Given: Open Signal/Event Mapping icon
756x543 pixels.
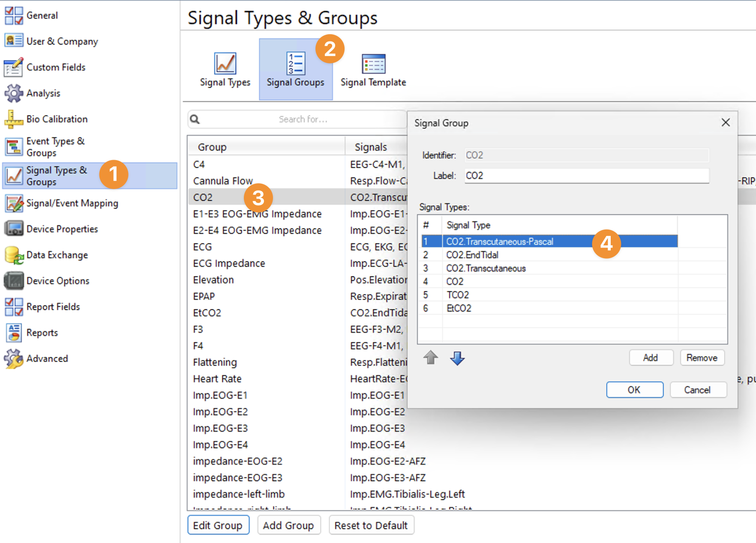Looking at the screenshot, I should point(14,203).
